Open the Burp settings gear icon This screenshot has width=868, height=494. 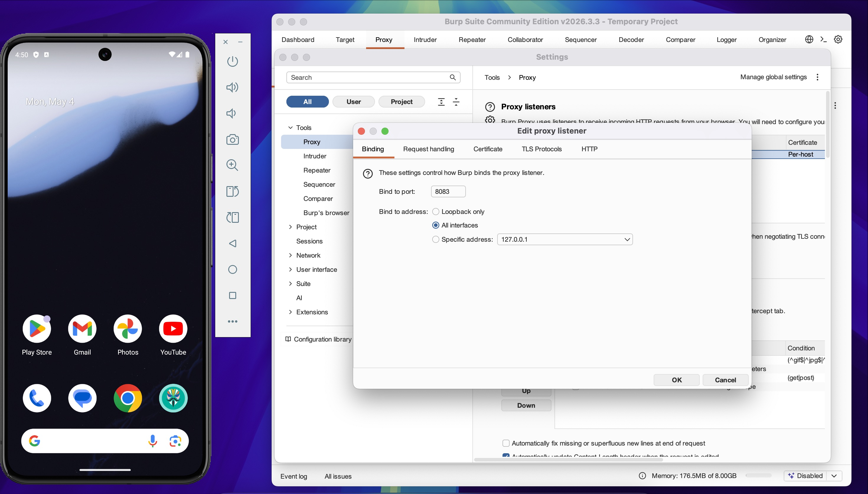tap(838, 39)
